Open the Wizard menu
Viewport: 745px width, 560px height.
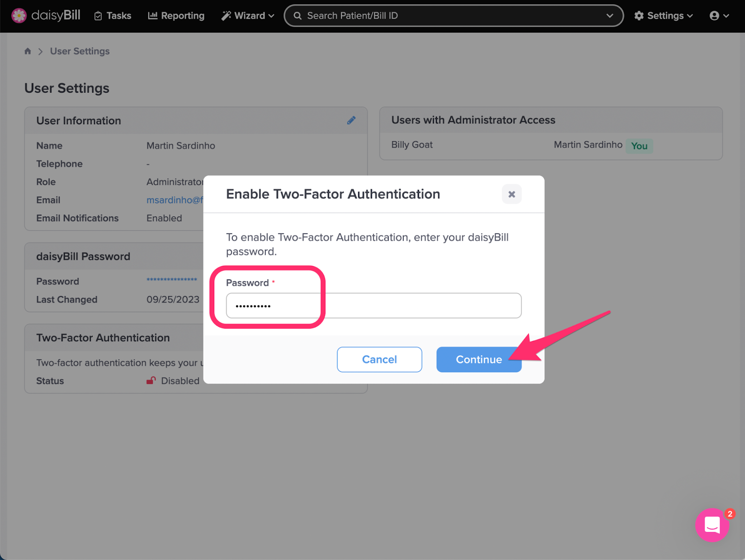[247, 15]
